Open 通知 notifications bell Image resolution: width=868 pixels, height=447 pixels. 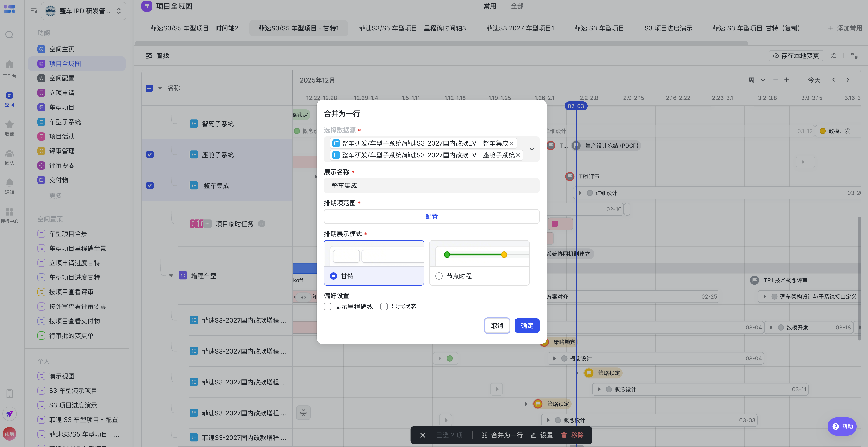click(x=9, y=186)
